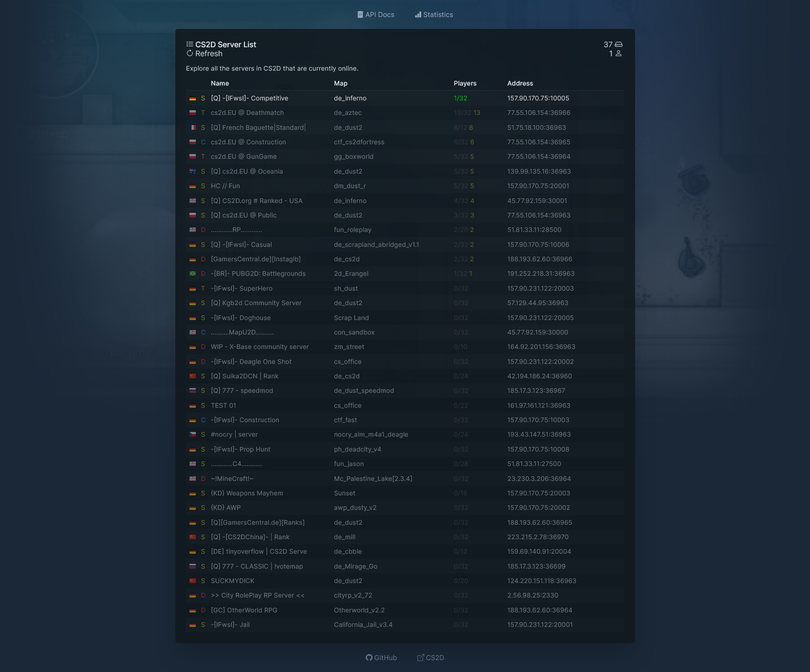The image size is (810, 672).
Task: Click the address 139.99.135.16:36963
Action: point(539,172)
